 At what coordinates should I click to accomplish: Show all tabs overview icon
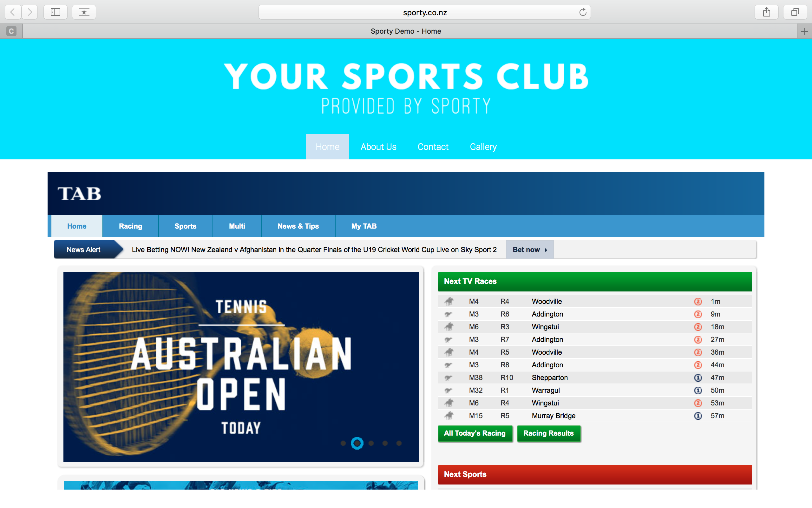pyautogui.click(x=795, y=12)
